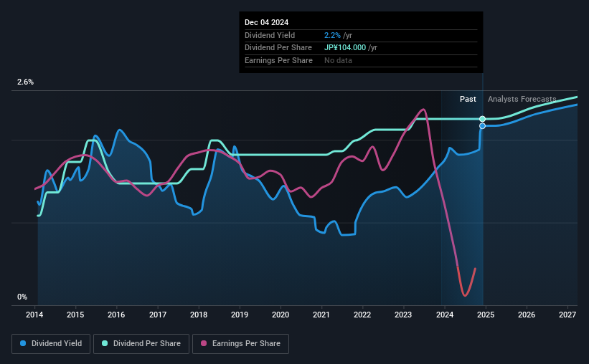Click the tooltip Dividend Yield row label
The height and width of the screenshot is (364, 589).
(270, 35)
